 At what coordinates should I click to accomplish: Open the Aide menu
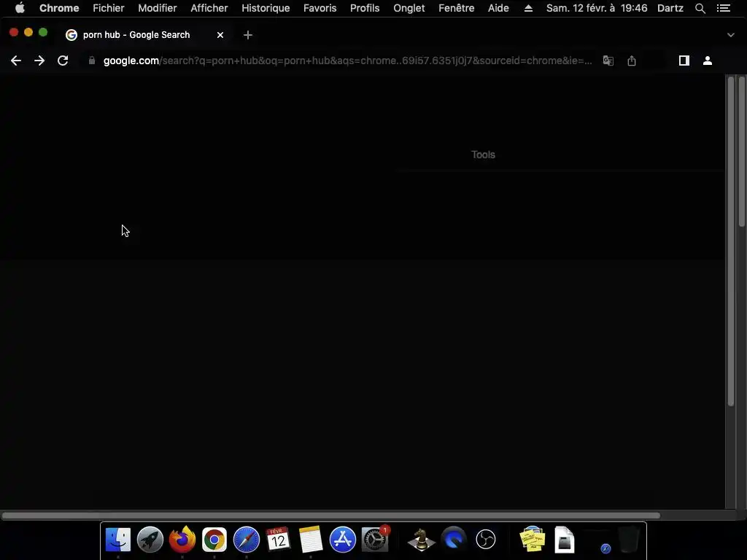tap(498, 8)
